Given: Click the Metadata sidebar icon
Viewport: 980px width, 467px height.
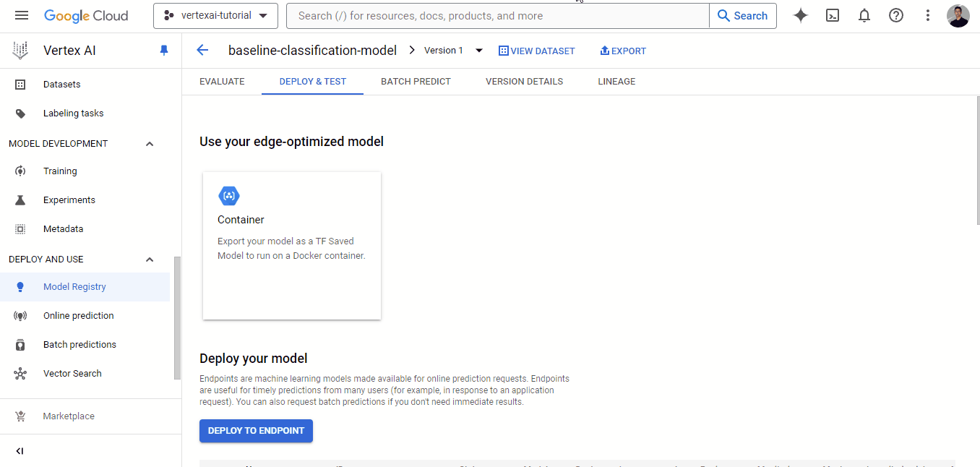Looking at the screenshot, I should 20,229.
